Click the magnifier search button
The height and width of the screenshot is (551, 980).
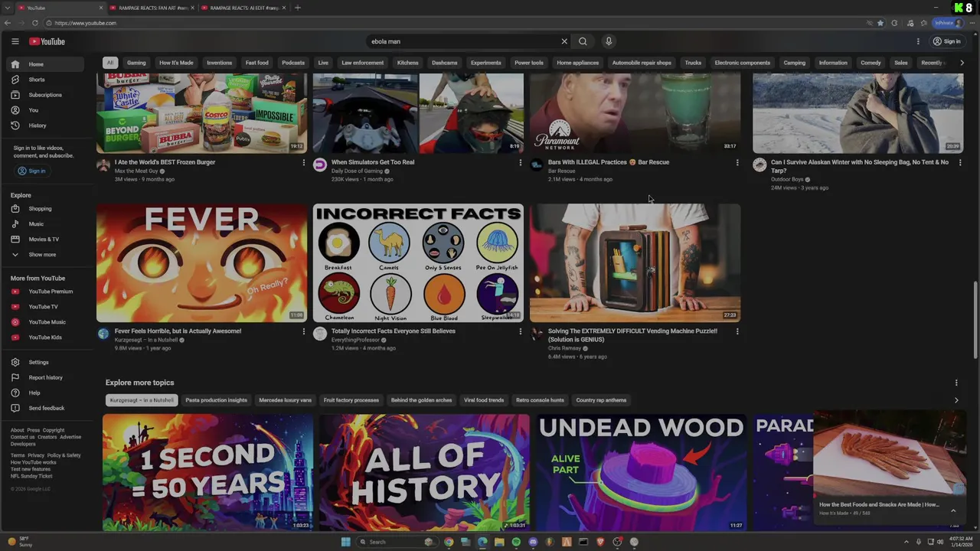pyautogui.click(x=583, y=41)
